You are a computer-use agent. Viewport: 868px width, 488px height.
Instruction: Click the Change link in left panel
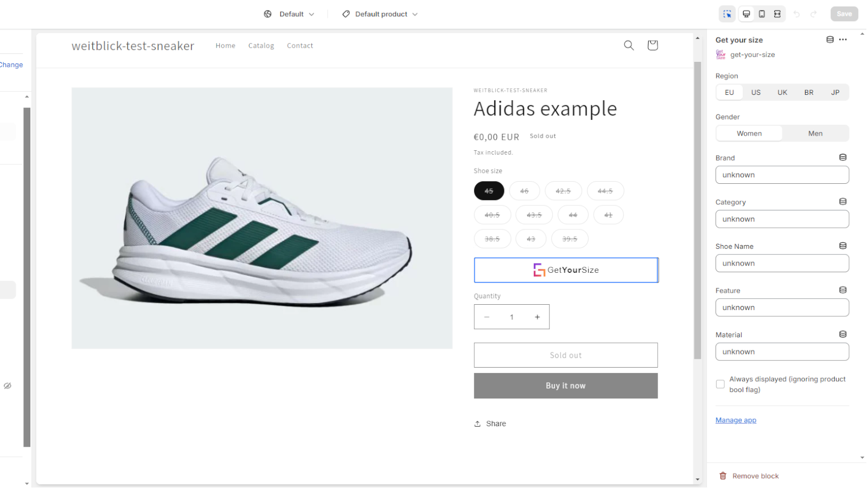11,65
